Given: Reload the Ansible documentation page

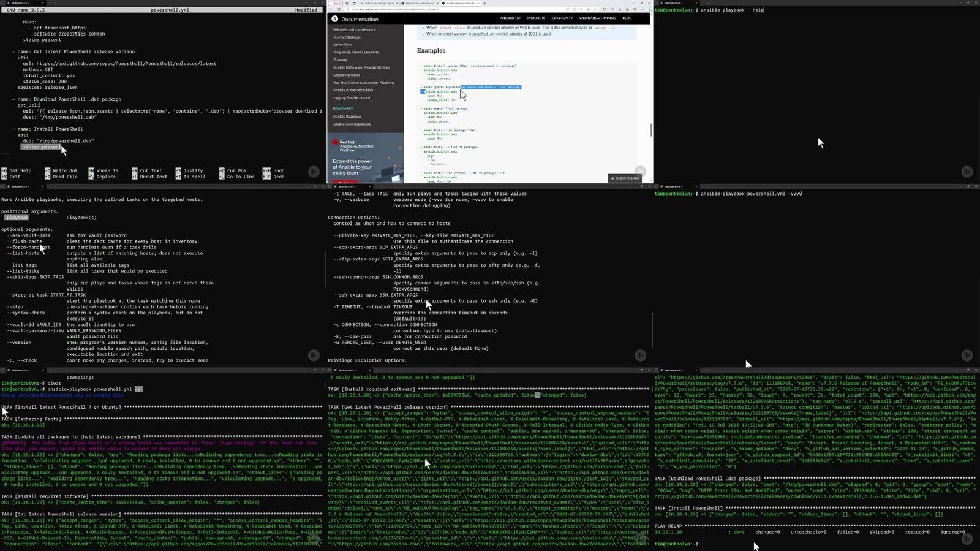Looking at the screenshot, I should click(x=339, y=9).
